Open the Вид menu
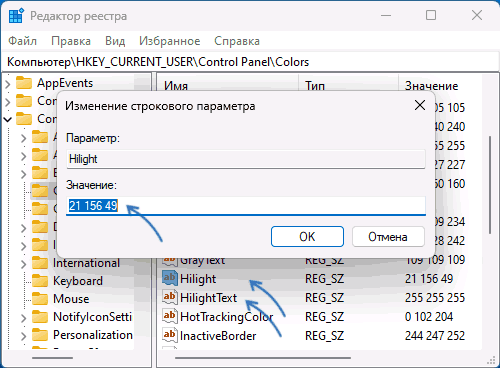This screenshot has width=500, height=368. coord(115,41)
